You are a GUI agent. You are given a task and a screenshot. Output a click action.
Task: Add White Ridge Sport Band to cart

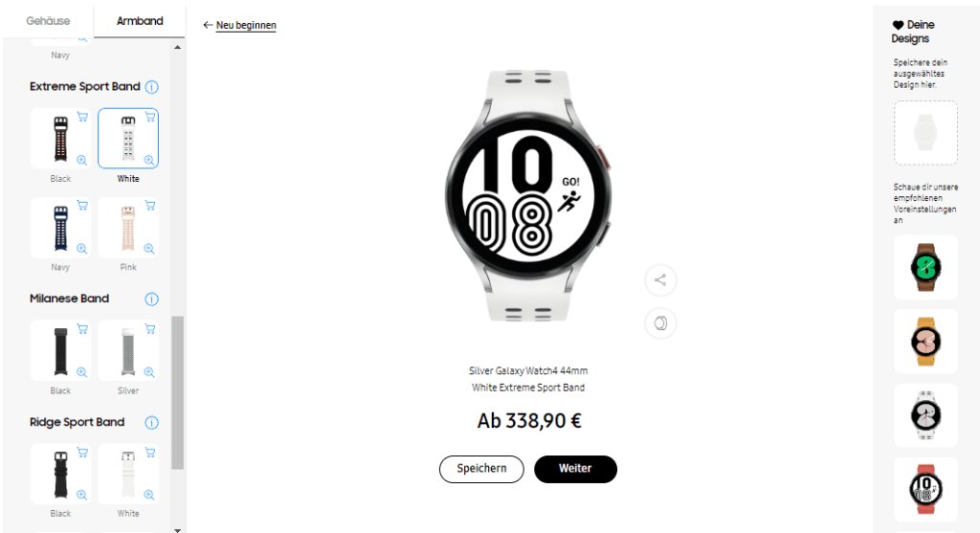coord(150,453)
